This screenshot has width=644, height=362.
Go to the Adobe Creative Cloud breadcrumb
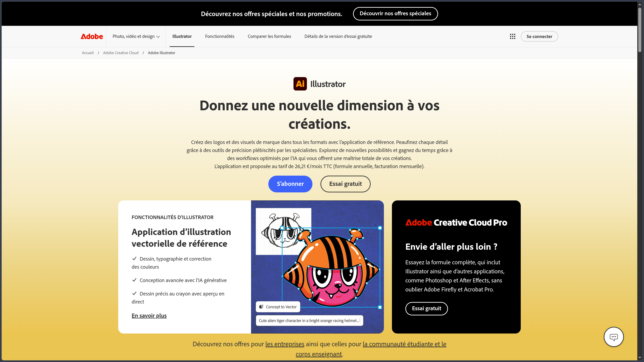121,53
